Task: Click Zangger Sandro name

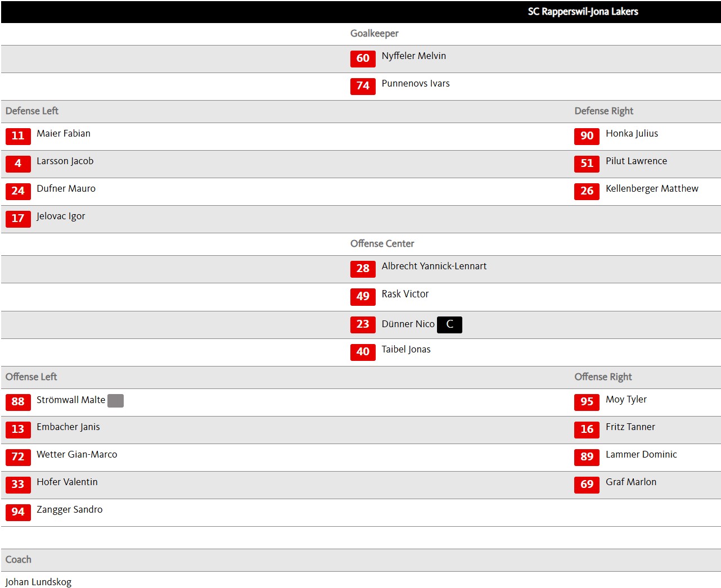Action: (70, 510)
